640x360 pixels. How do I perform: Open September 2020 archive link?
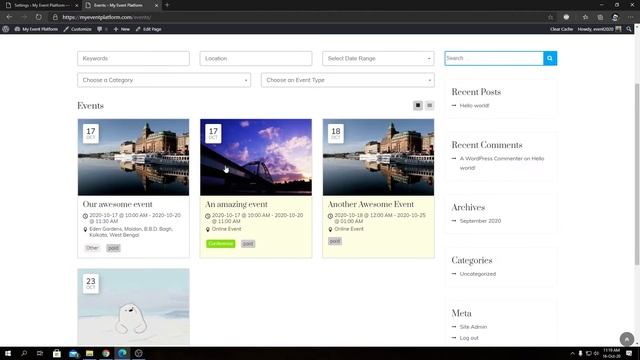[x=480, y=221]
